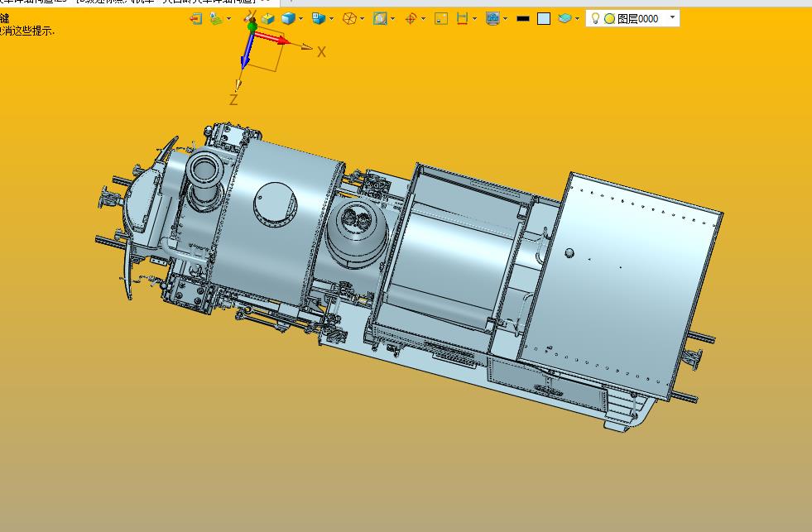Expand the wireframe polyhedron dropdown arrow
The height and width of the screenshot is (532, 812).
(x=362, y=19)
